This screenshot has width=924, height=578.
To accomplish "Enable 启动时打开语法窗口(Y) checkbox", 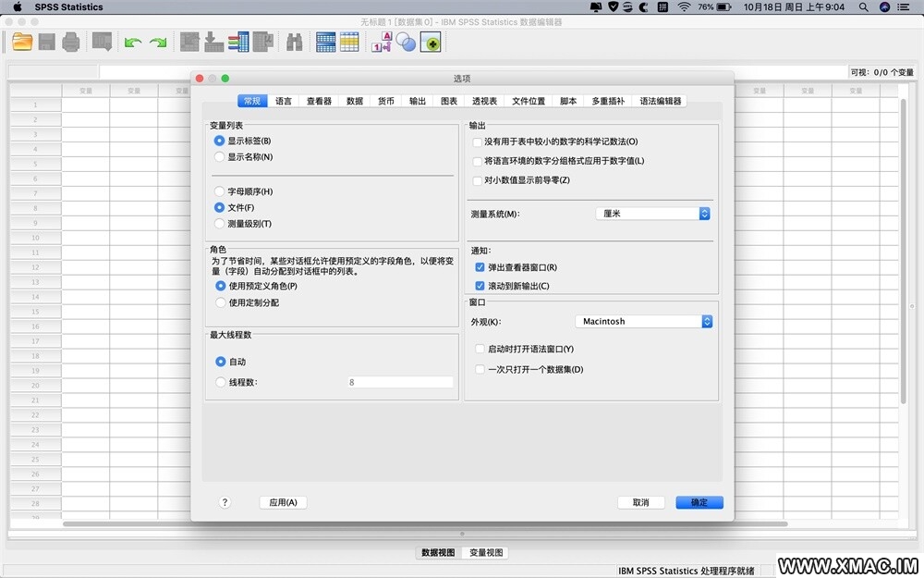I will pos(480,350).
